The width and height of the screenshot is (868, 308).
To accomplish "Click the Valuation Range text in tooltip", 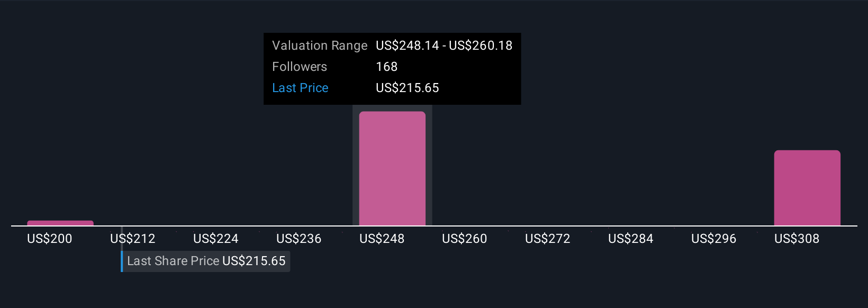I will tap(320, 46).
